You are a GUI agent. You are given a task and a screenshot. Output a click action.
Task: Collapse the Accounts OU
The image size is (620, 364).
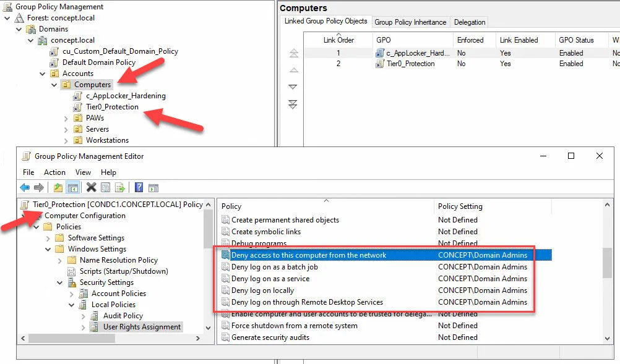(42, 74)
